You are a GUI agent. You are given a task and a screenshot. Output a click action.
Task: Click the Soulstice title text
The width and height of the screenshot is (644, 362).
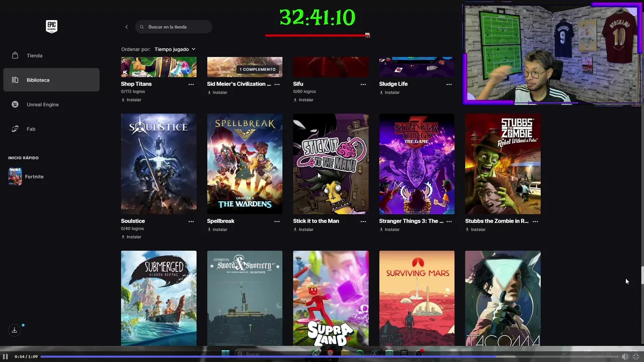pos(133,221)
